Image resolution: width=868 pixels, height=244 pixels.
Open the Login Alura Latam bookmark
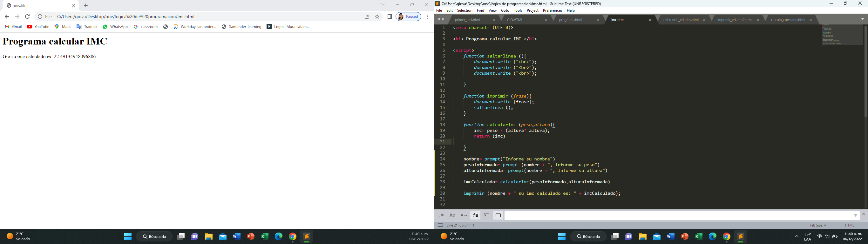[x=288, y=27]
